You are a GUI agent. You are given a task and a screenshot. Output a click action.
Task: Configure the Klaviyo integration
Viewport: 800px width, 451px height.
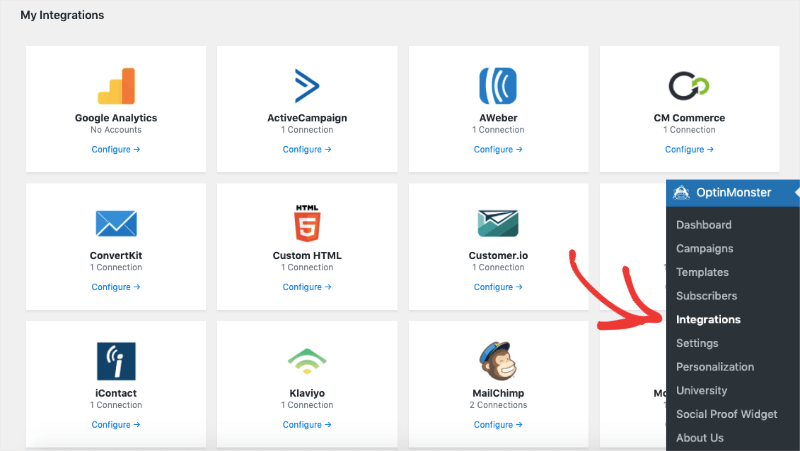(307, 425)
